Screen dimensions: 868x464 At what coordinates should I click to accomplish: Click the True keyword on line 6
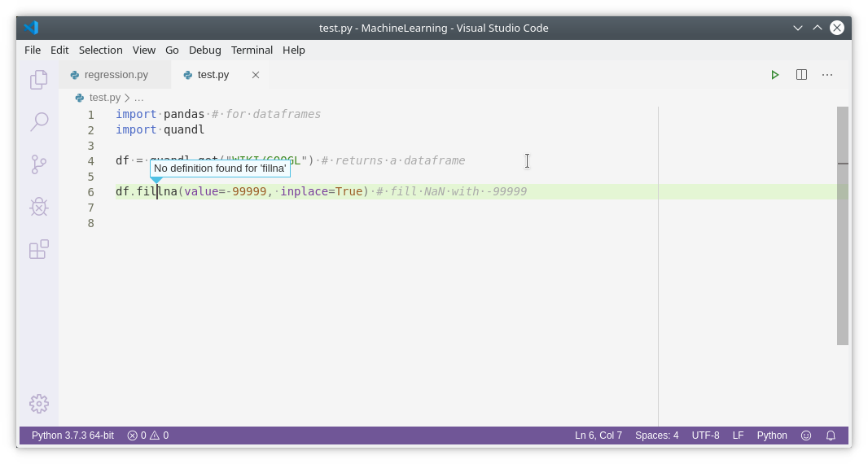349,191
